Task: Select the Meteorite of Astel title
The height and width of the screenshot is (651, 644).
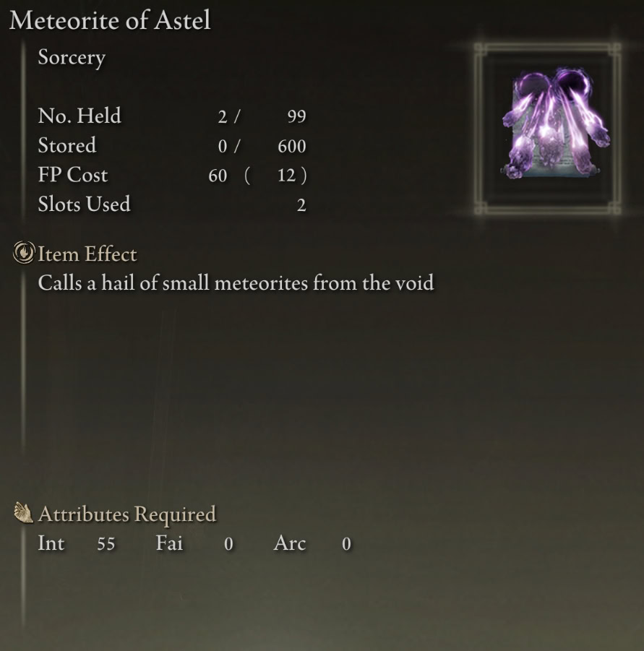Action: point(110,20)
